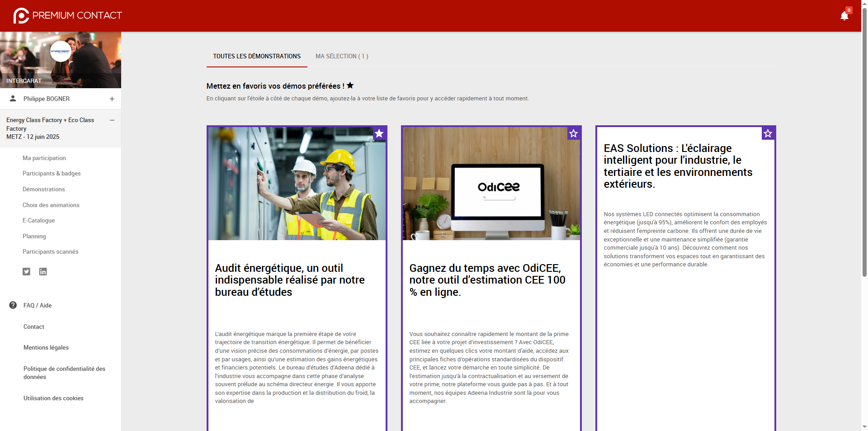Open the FAQ / Aide link
This screenshot has height=431, width=868.
38,305
